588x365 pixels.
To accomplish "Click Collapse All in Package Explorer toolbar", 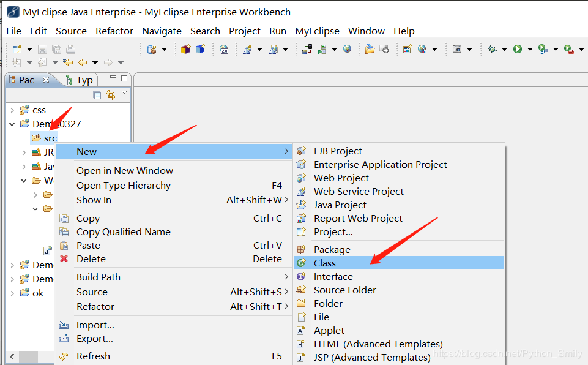I will 97,95.
